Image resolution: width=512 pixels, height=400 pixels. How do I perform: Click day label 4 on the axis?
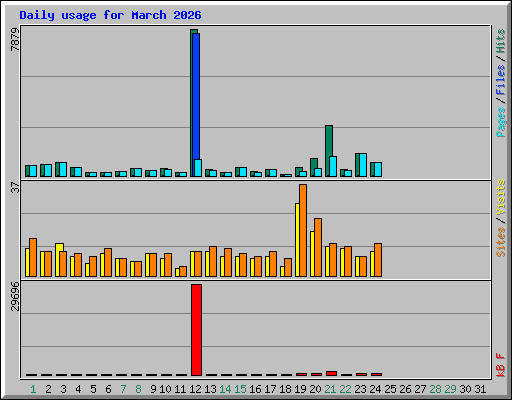point(78,389)
